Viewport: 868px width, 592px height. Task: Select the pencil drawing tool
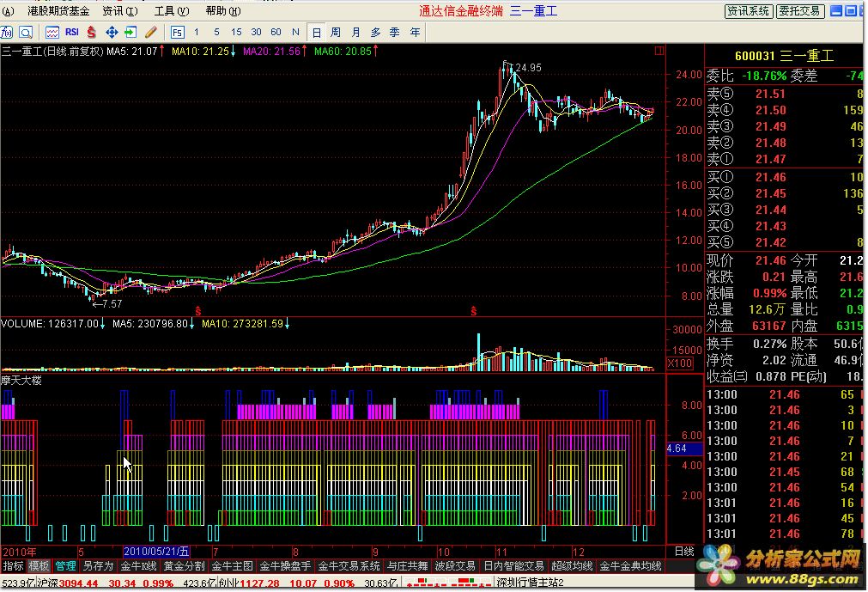150,32
